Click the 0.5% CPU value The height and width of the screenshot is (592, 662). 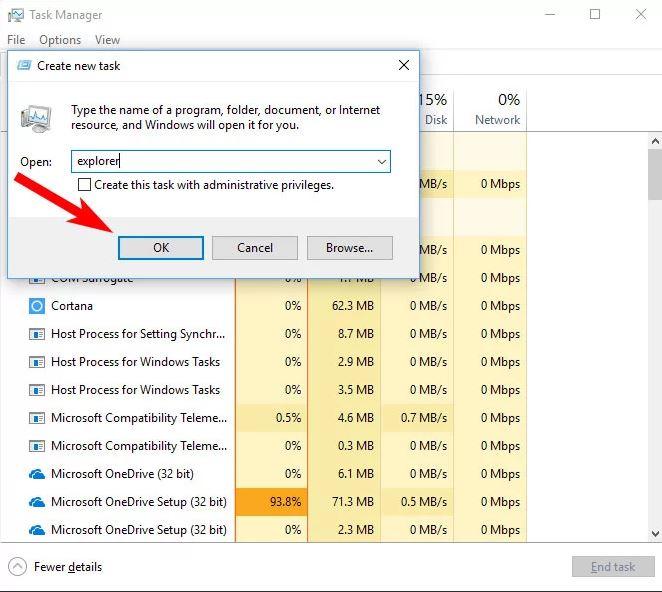288,418
